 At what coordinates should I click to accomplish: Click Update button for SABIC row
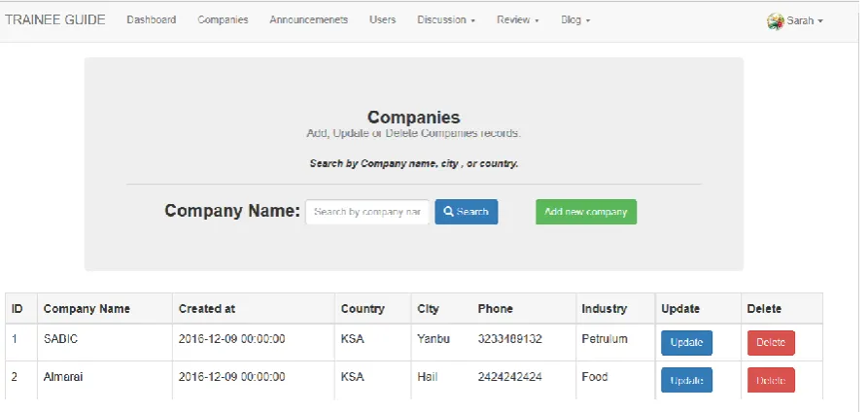[686, 343]
